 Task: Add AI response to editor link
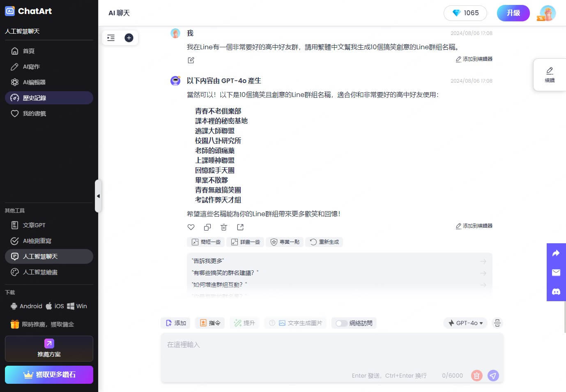pyautogui.click(x=474, y=226)
